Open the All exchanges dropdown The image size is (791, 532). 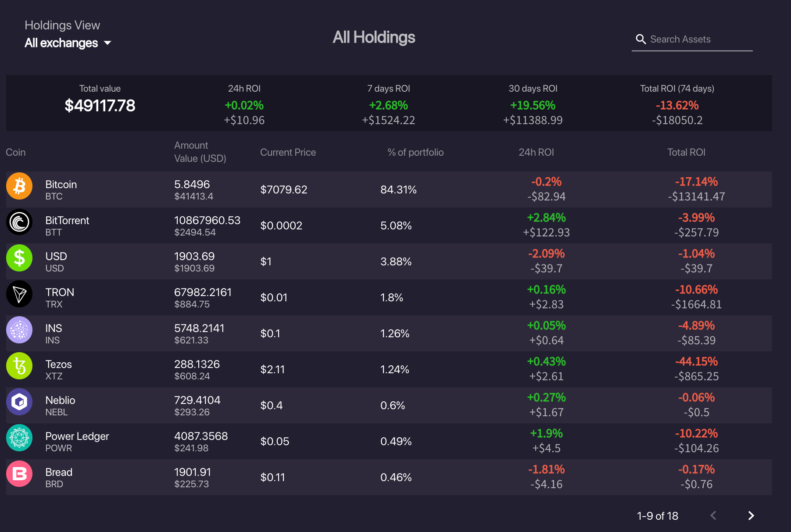[x=68, y=43]
